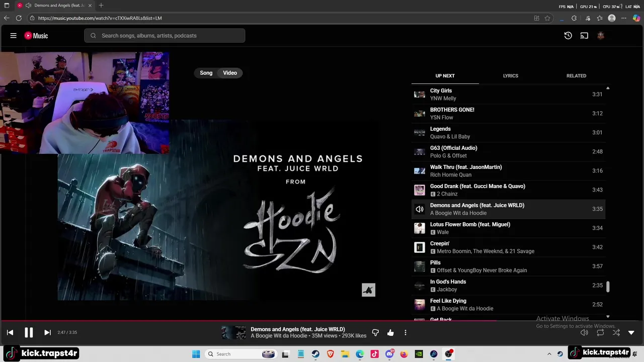Open the LYRICS tab
This screenshot has height=362, width=644.
(511, 76)
